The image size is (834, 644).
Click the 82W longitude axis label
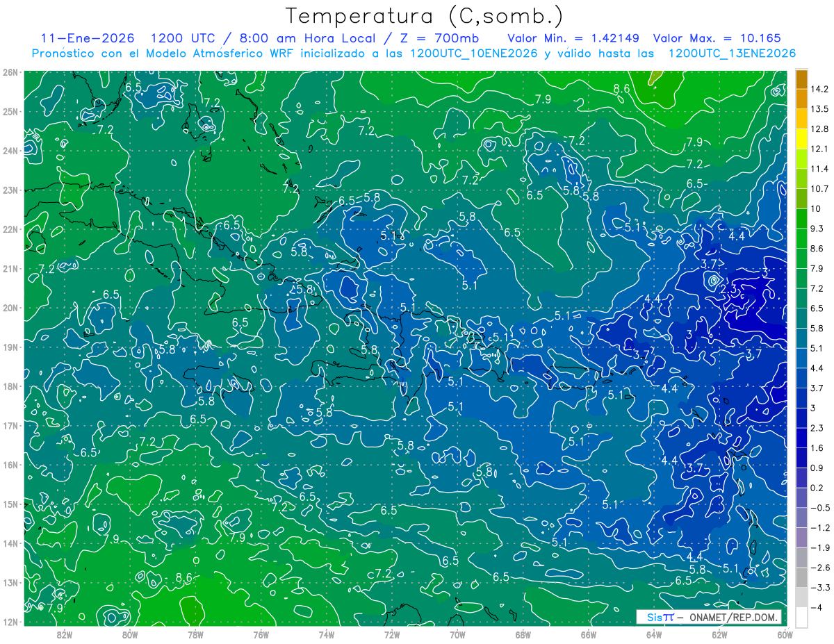point(64,634)
